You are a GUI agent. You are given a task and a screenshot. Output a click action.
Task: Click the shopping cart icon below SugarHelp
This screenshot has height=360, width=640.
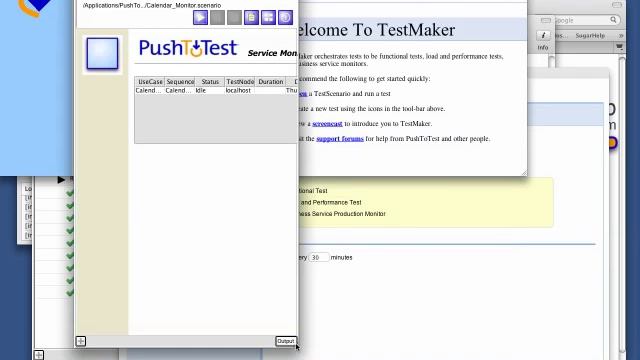click(x=619, y=47)
